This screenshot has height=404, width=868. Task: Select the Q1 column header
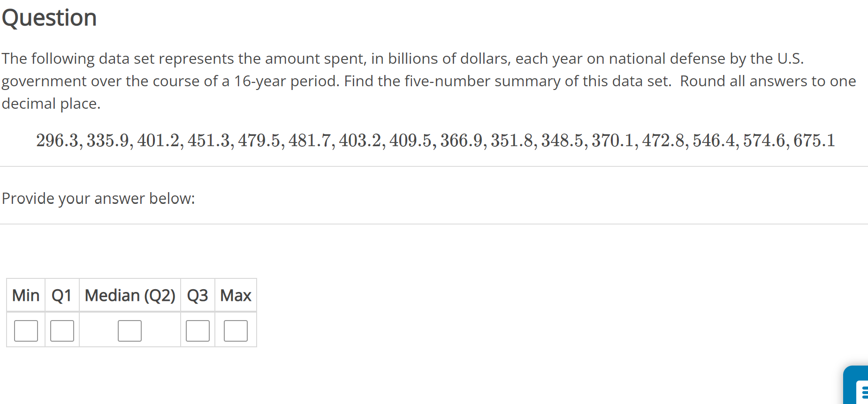click(x=61, y=295)
